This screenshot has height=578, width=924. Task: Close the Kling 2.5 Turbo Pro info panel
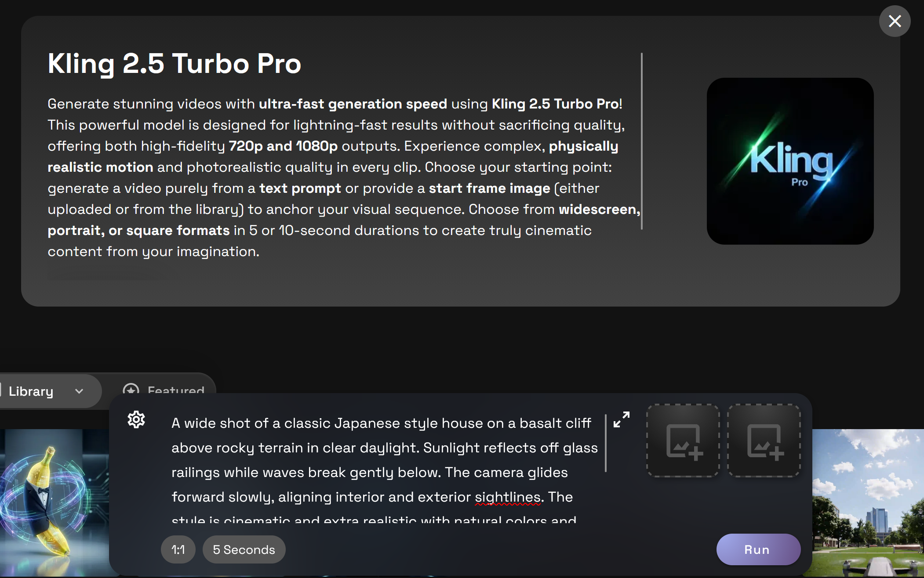click(895, 21)
